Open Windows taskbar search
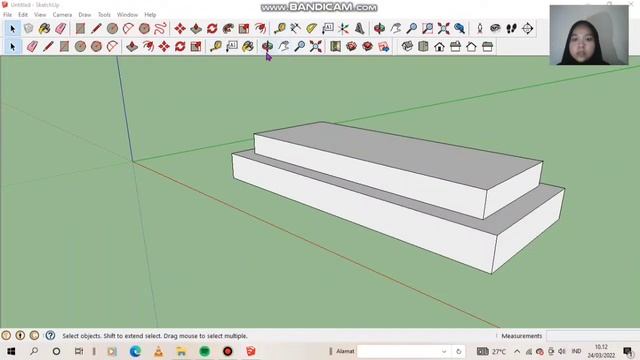The height and width of the screenshot is (360, 640). click(x=34, y=351)
